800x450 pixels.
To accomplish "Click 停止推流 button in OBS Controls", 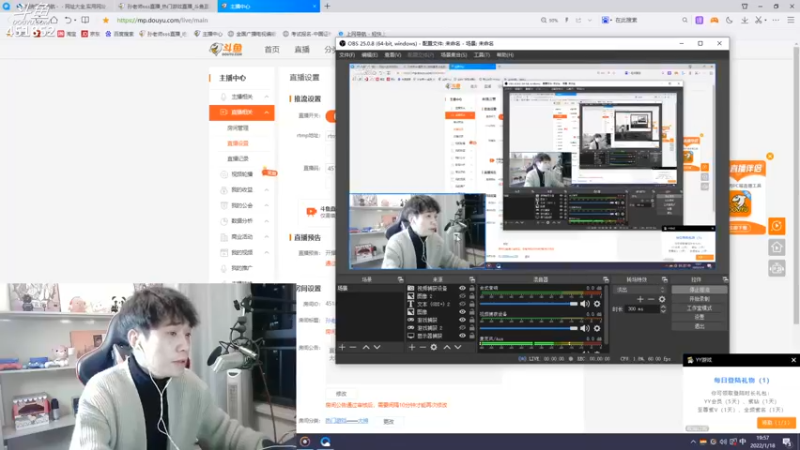I will pos(699,289).
